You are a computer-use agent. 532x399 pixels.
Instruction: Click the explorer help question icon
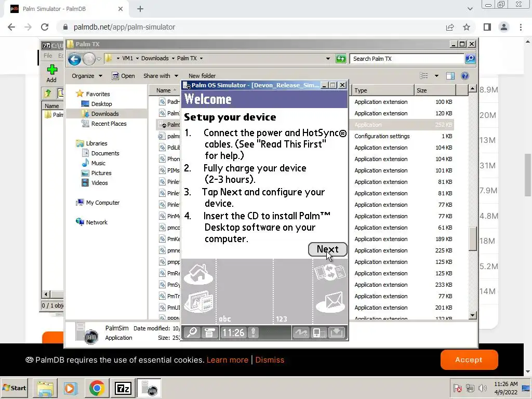(x=465, y=76)
